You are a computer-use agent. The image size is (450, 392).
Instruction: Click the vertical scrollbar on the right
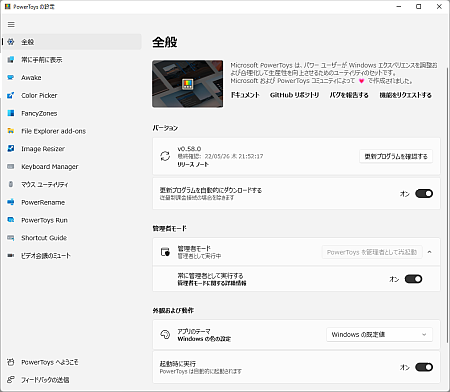point(447,205)
